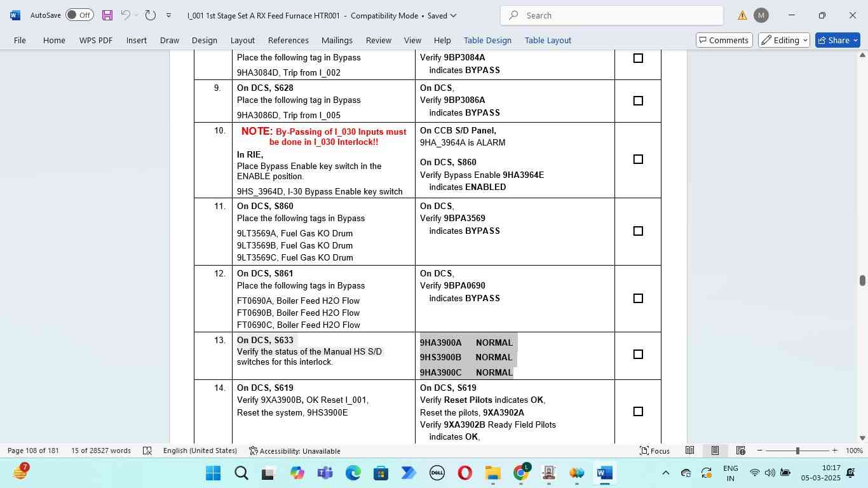Check the box for step 14 row
Image resolution: width=868 pixels, height=488 pixels.
point(638,411)
